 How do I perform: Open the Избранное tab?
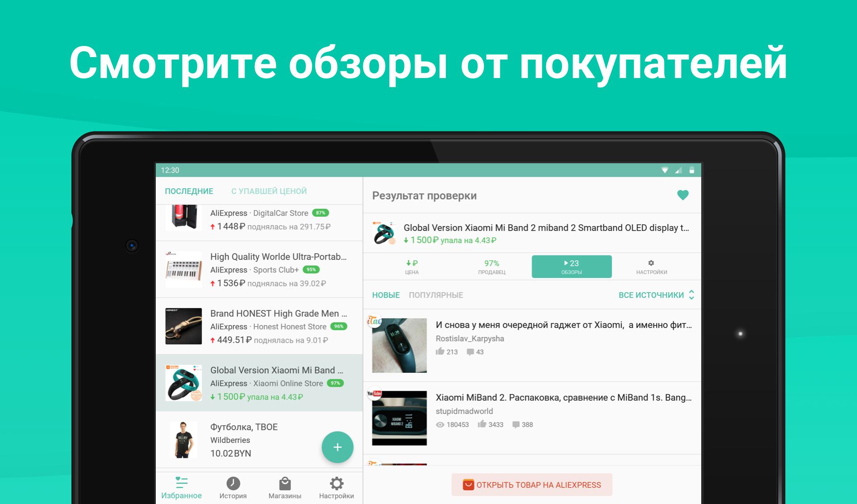click(181, 488)
